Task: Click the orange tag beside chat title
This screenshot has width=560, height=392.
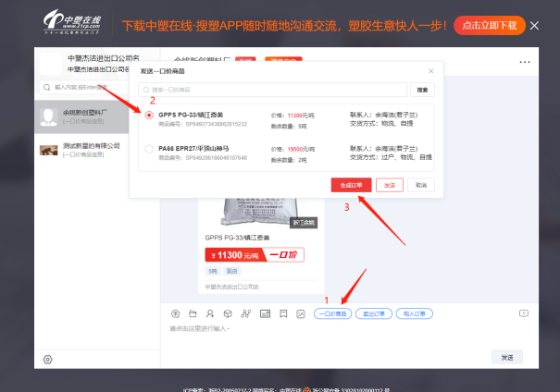Action: point(283,59)
